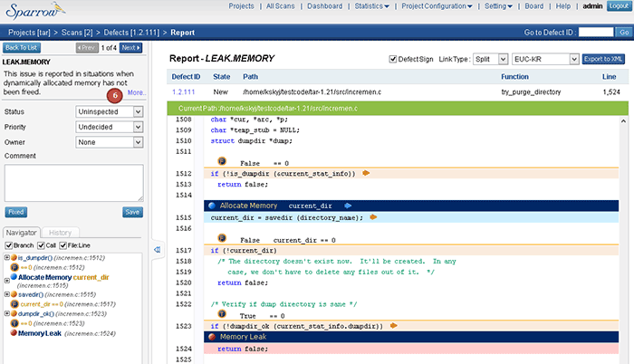Toggle the Branch checkbox

[8, 245]
